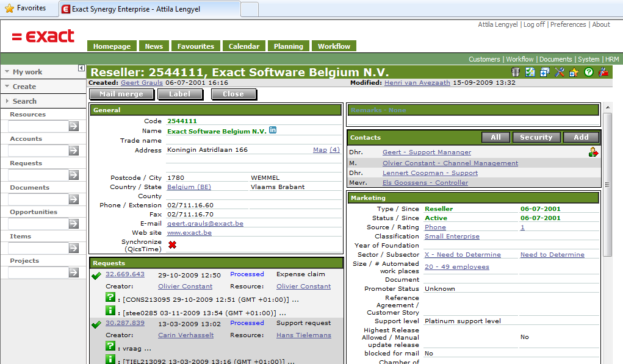This screenshot has height=364, width=623.
Task: Click the question icon beside 'vraag' note
Action: [110, 346]
